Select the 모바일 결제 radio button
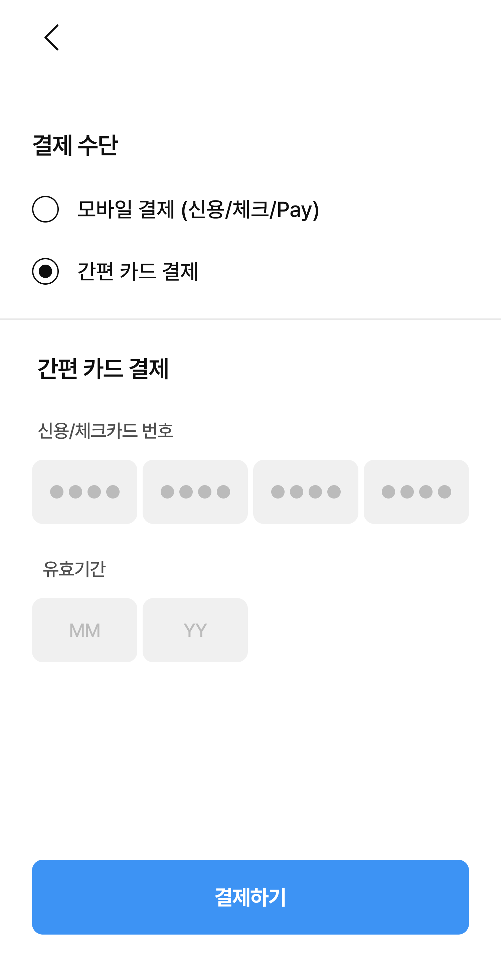Screen dimensions: 501x980 (45, 209)
